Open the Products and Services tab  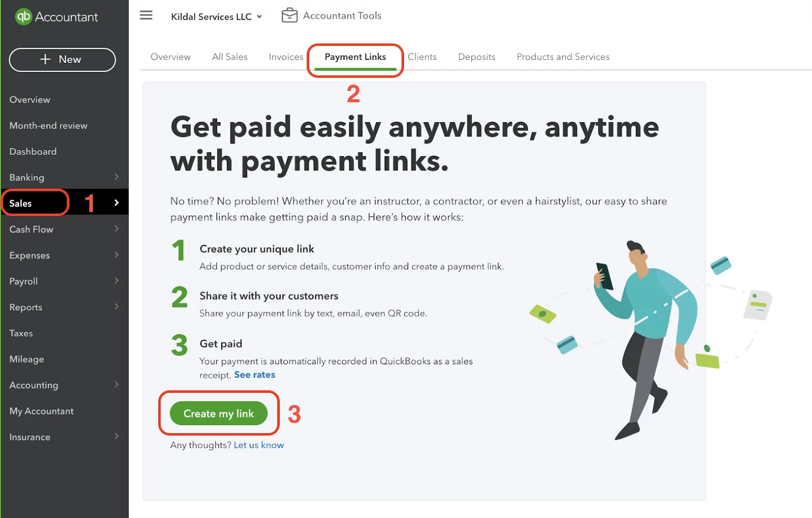coord(563,57)
